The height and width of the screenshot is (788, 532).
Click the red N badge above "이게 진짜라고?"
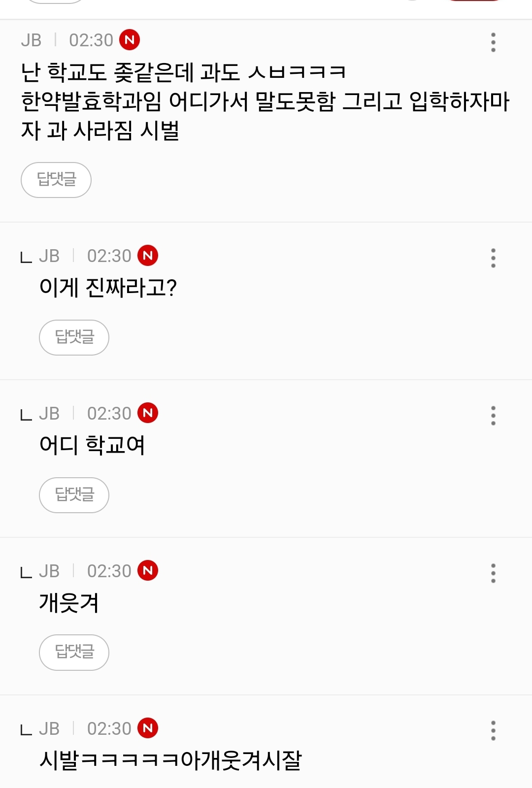coord(148,255)
